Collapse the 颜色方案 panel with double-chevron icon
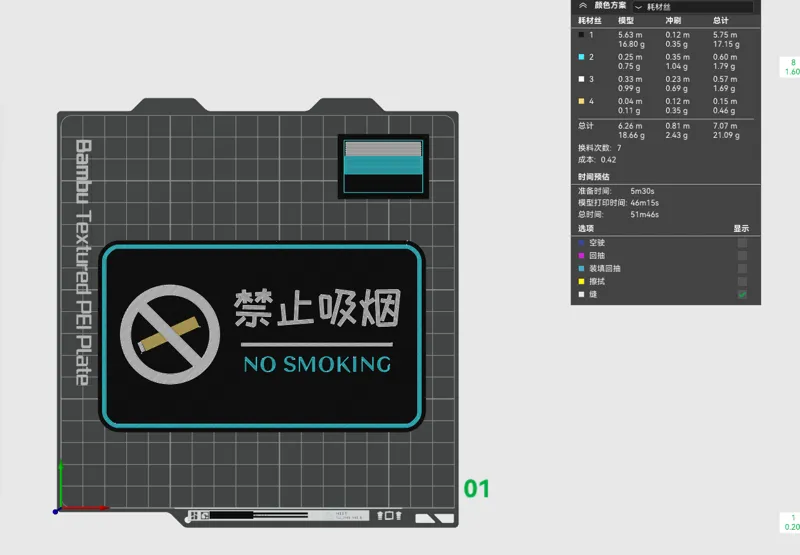 [583, 6]
